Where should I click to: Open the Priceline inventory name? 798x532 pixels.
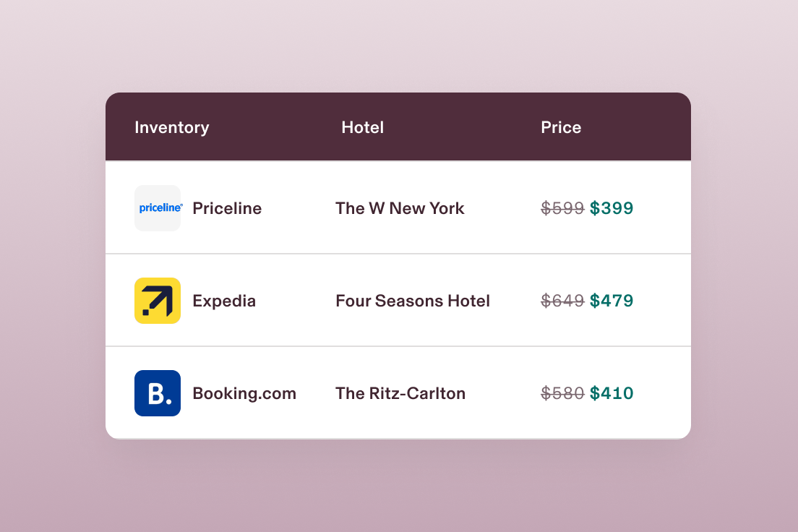coord(227,208)
